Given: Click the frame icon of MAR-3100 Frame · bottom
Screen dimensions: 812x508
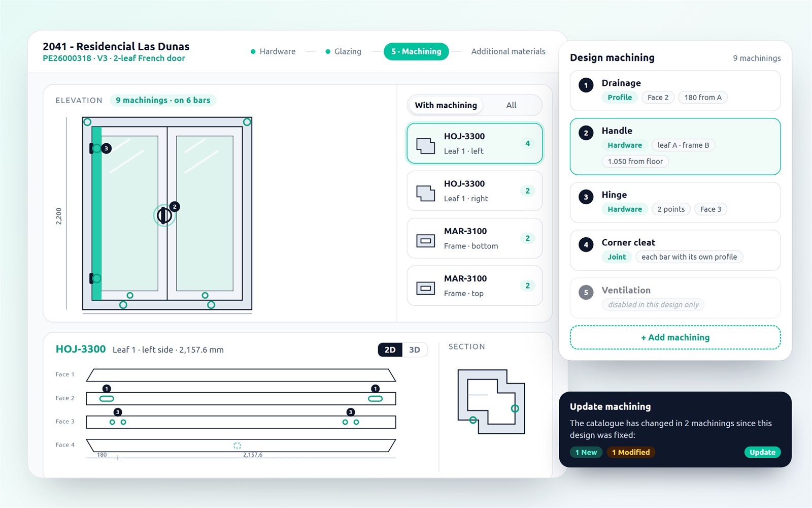Looking at the screenshot, I should pyautogui.click(x=425, y=241).
